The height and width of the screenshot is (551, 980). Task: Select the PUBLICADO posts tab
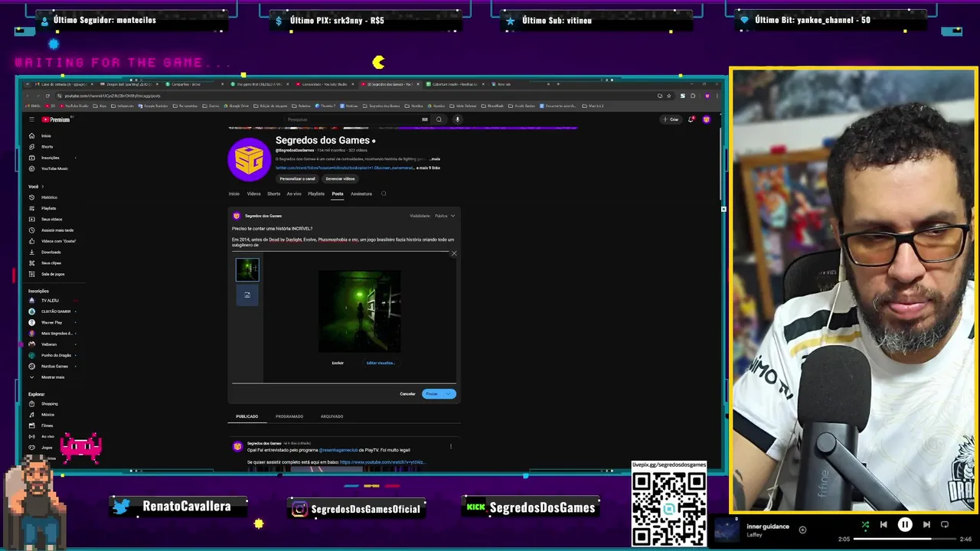pos(247,416)
